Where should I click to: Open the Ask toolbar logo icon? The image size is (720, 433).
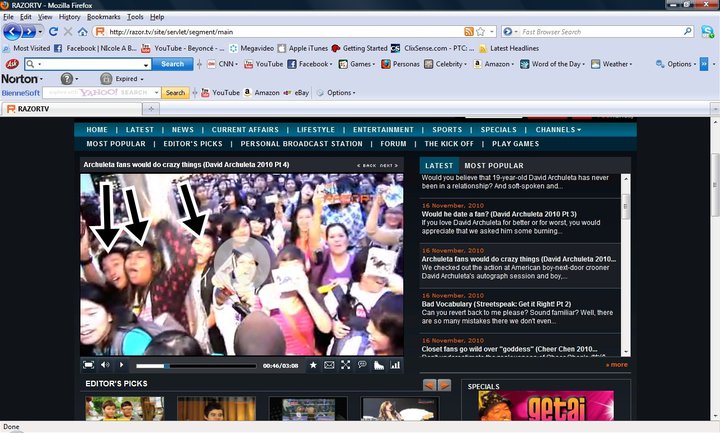coord(12,64)
